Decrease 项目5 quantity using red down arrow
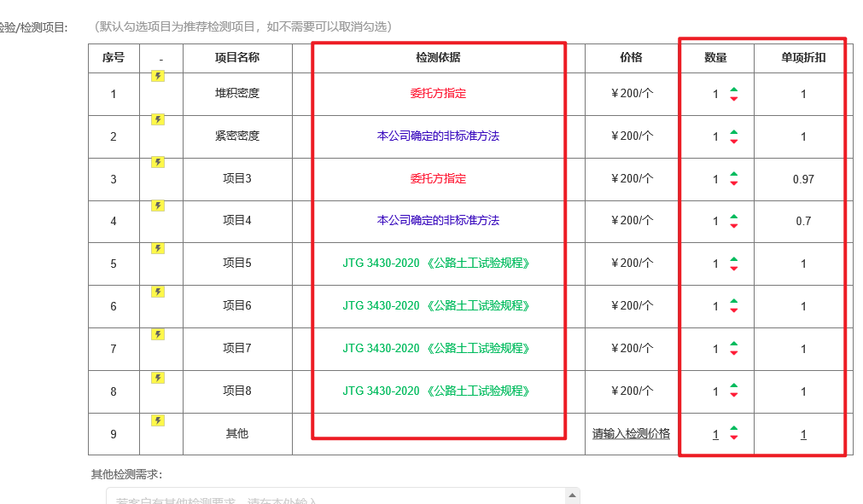Viewport: 863px width, 504px height. [733, 269]
